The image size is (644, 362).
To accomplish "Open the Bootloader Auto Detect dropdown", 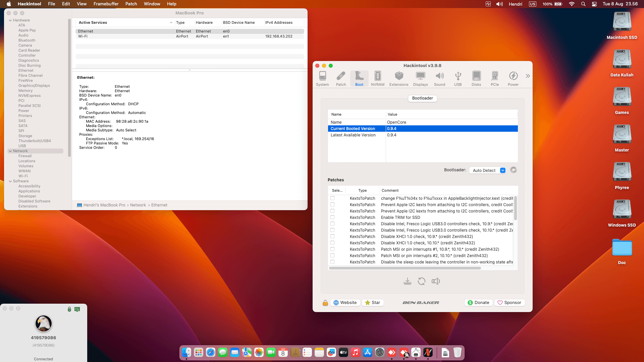I will point(487,170).
